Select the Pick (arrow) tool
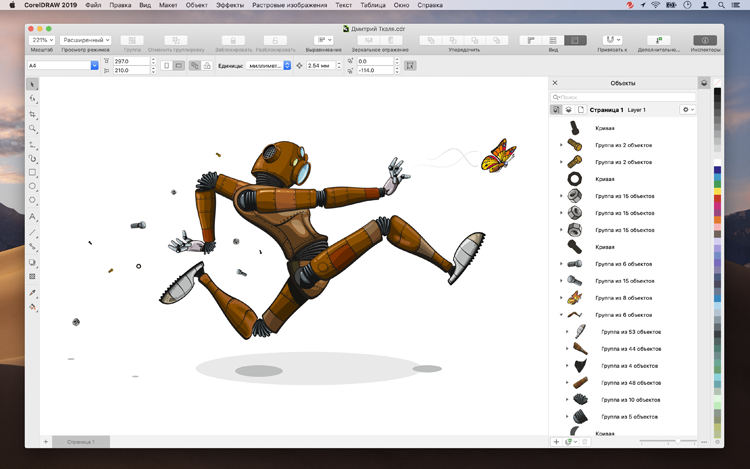Screen dimensions: 750x469 click(x=32, y=84)
